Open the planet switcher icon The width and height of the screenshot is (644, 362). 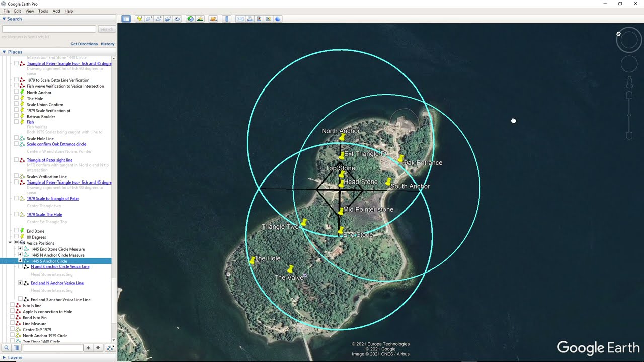click(x=213, y=19)
